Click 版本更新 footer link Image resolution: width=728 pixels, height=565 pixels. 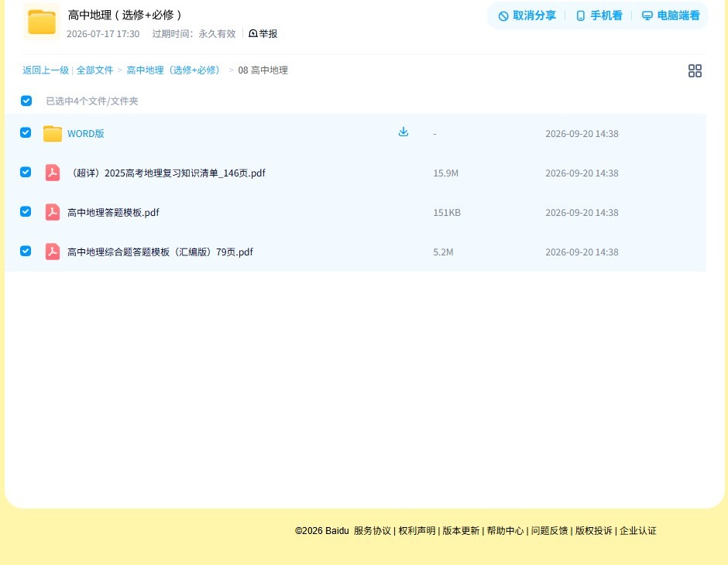(x=461, y=531)
